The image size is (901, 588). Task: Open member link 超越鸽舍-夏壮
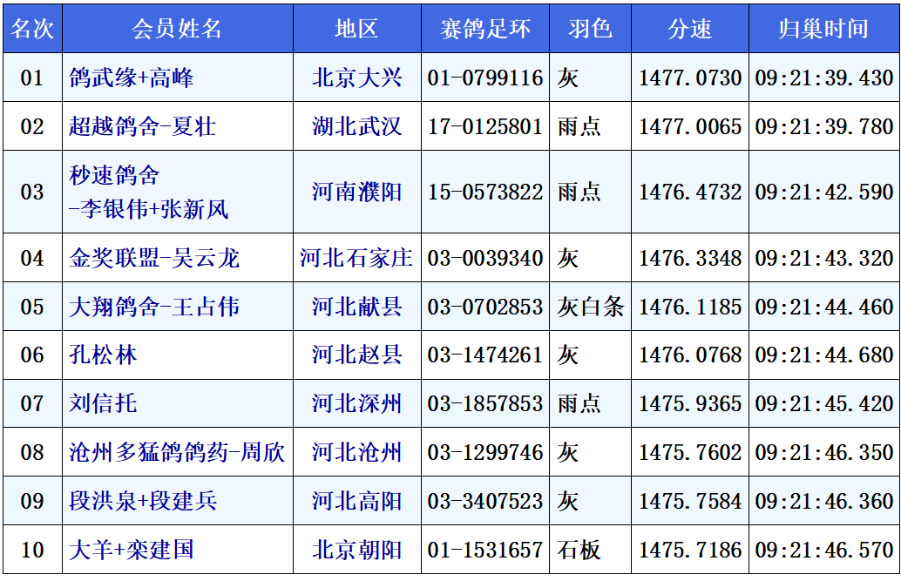pos(142,127)
